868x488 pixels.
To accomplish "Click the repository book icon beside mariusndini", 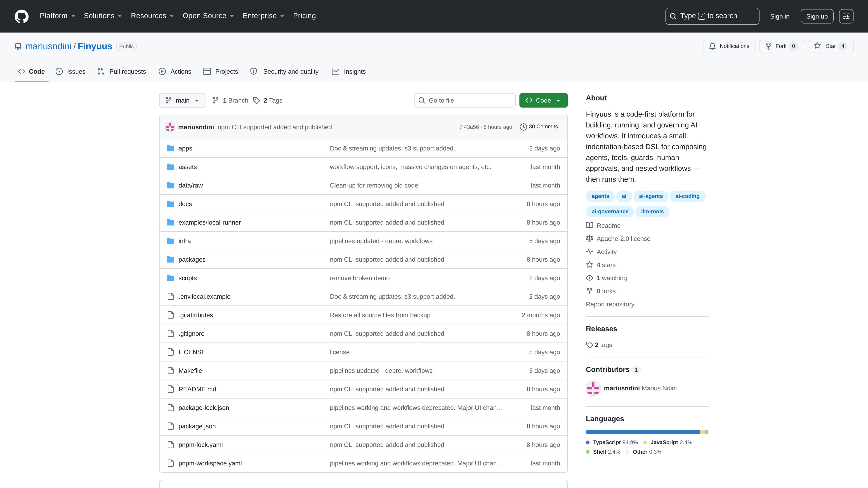I will (18, 47).
